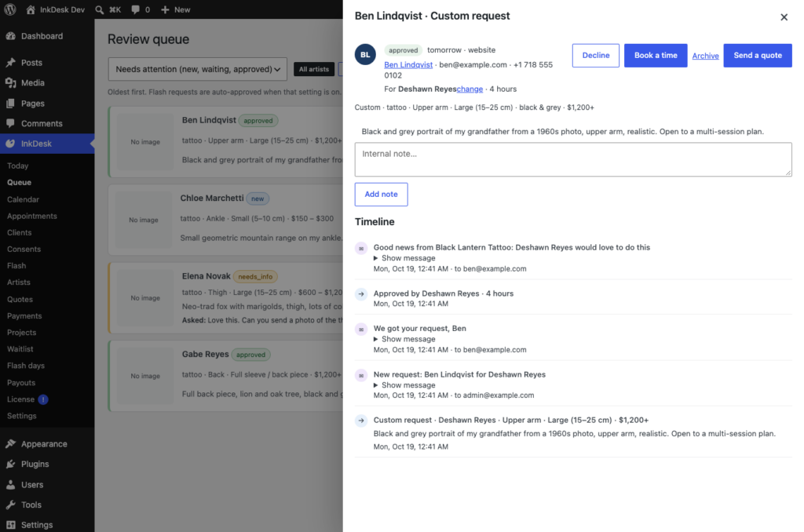Click the InkDesk plugin icon
Image resolution: width=804 pixels, height=532 pixels.
tap(10, 144)
